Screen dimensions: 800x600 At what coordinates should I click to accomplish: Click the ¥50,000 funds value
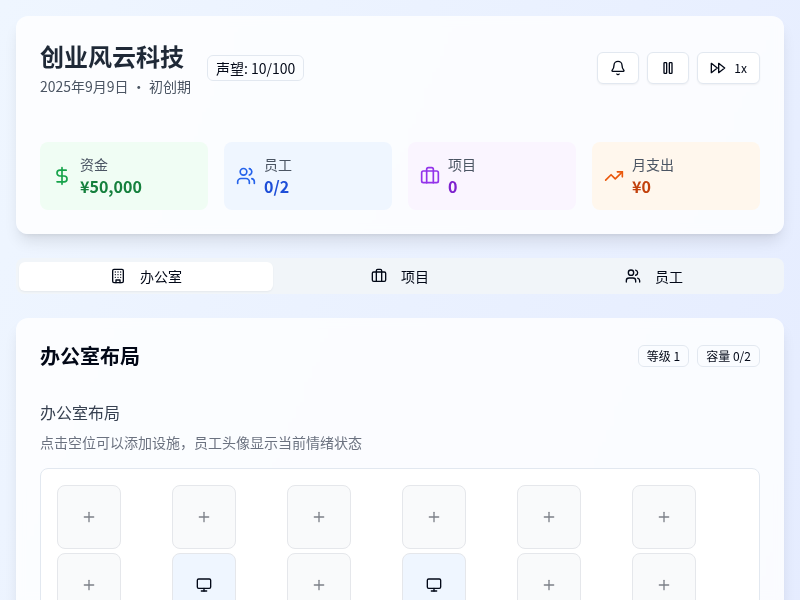pos(111,187)
